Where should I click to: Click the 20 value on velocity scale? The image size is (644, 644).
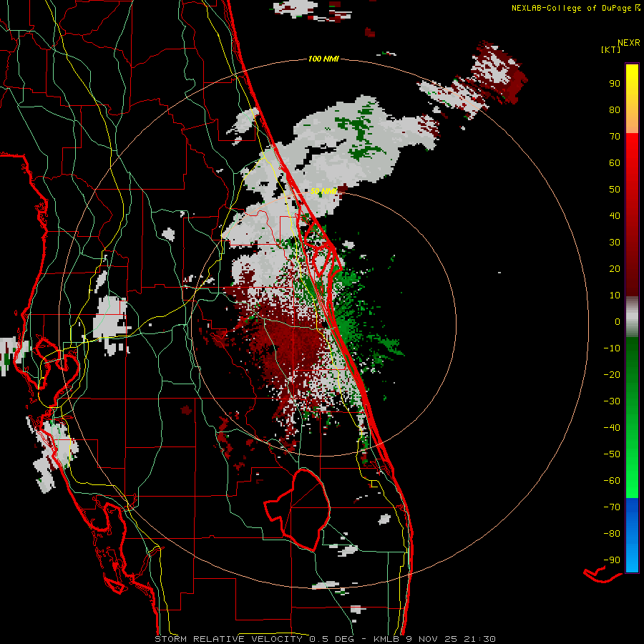coord(615,268)
